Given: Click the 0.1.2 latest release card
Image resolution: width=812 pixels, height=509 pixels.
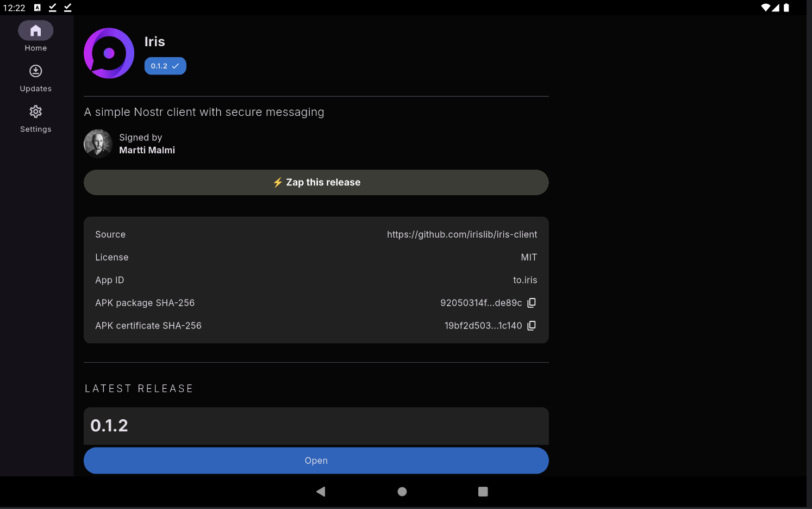Looking at the screenshot, I should click(316, 426).
